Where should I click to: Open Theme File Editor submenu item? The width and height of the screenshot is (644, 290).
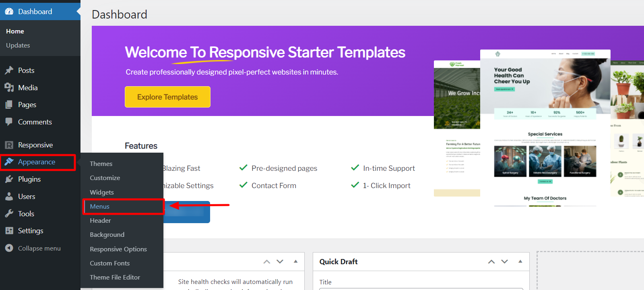115,277
